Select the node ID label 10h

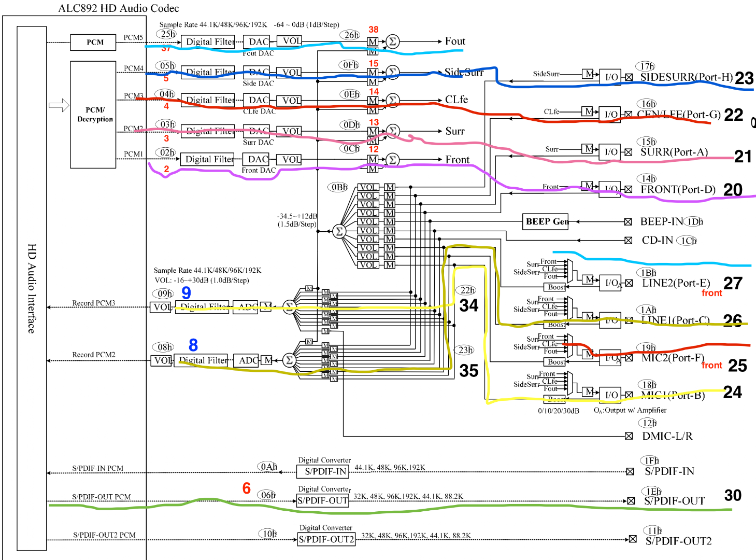268,534
